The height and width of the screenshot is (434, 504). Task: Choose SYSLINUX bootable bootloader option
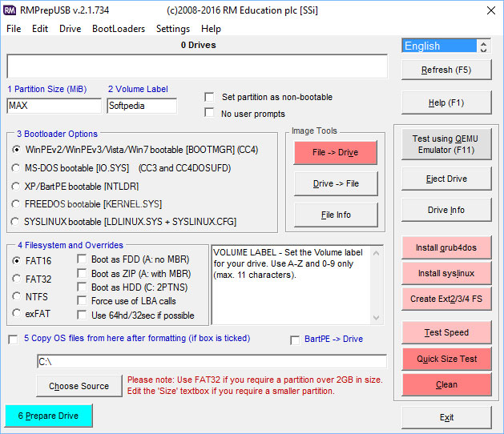(17, 221)
